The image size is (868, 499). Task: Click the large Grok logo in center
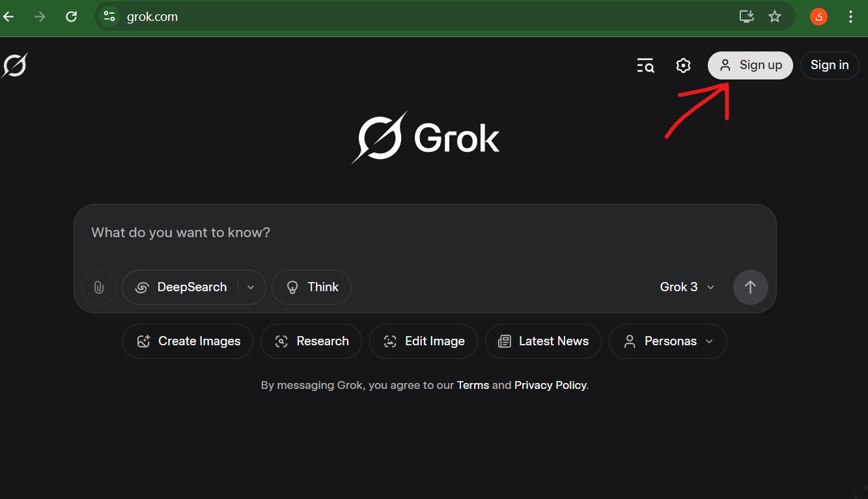(426, 137)
